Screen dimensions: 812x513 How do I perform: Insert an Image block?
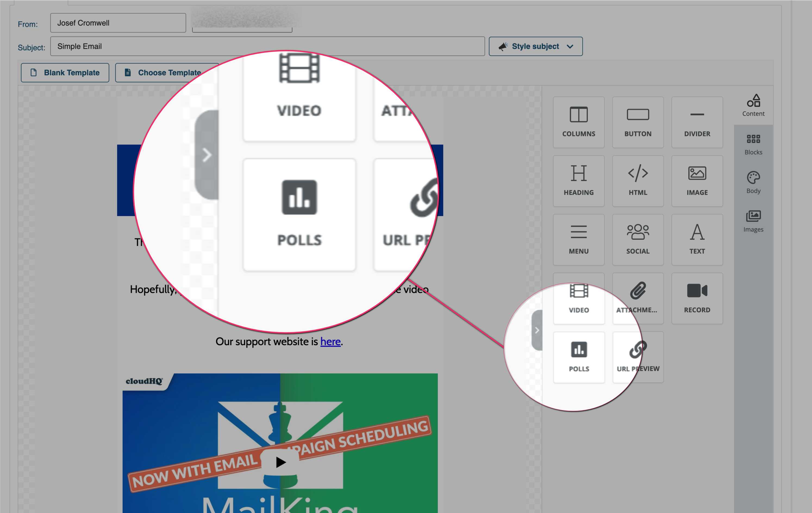point(697,181)
